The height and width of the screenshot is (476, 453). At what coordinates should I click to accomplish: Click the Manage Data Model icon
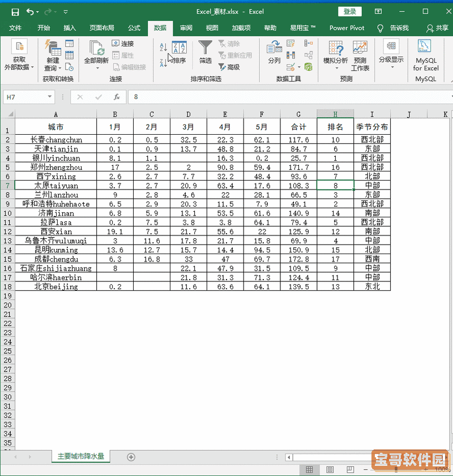(309, 67)
